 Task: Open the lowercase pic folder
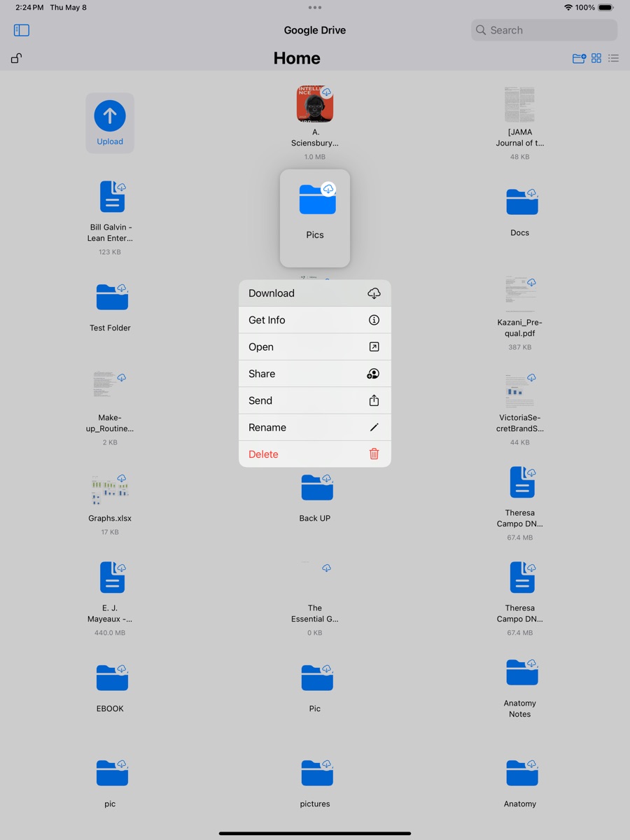(112, 773)
